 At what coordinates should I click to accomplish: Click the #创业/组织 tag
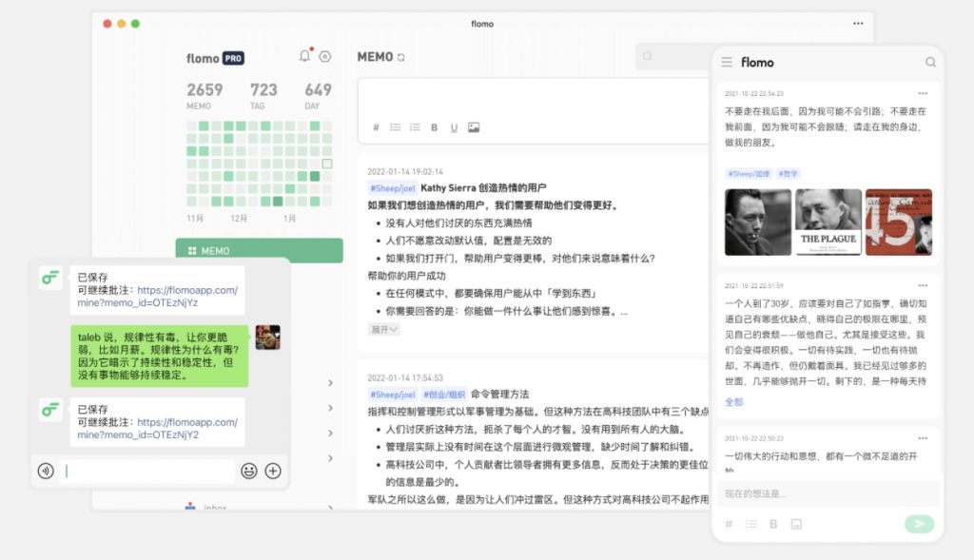tap(443, 395)
